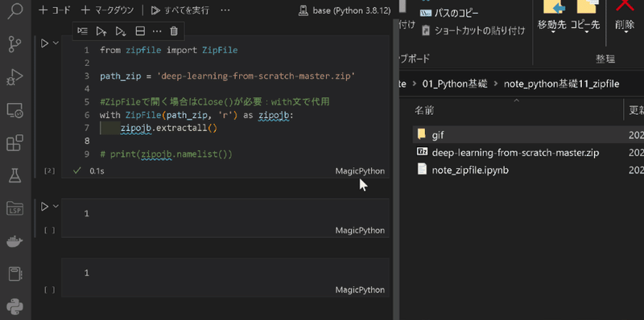Open the Python icon in activity bar

(x=15, y=307)
